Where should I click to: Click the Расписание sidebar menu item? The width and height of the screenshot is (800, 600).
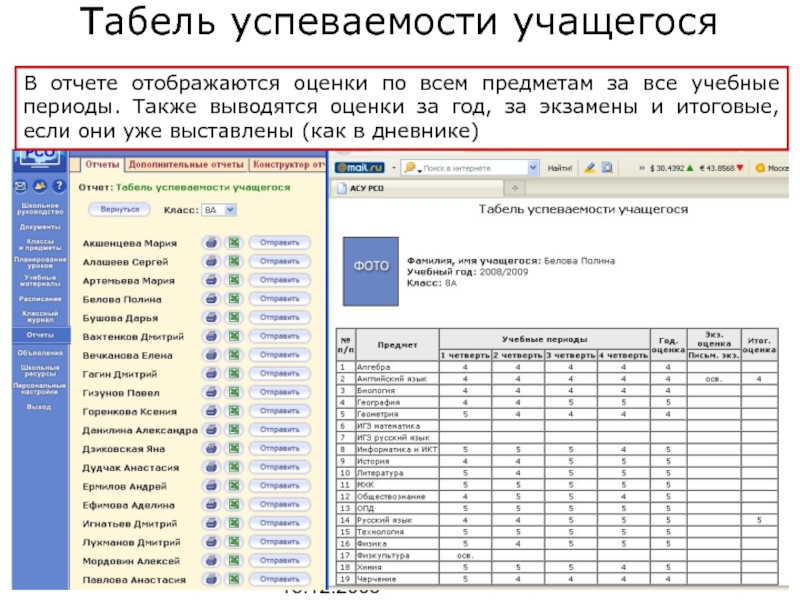(x=39, y=298)
